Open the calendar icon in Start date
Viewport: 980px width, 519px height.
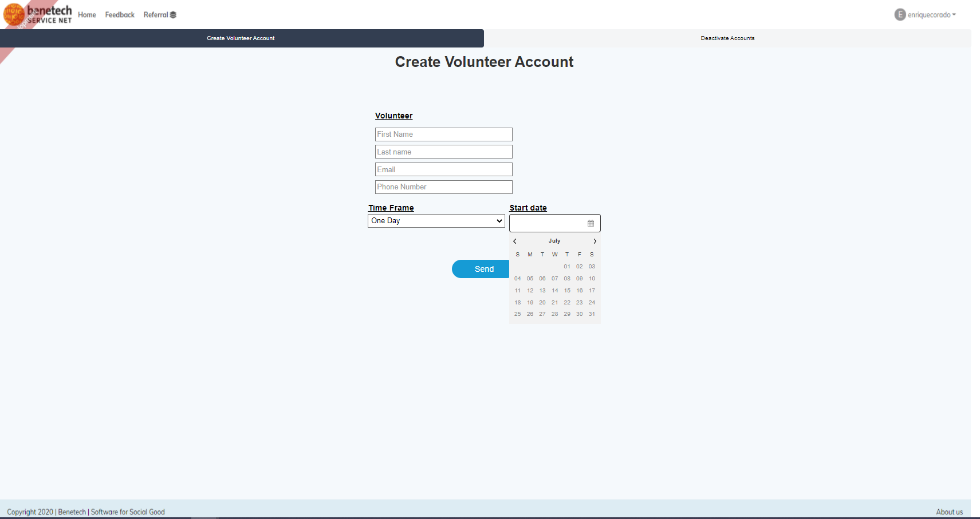[591, 223]
